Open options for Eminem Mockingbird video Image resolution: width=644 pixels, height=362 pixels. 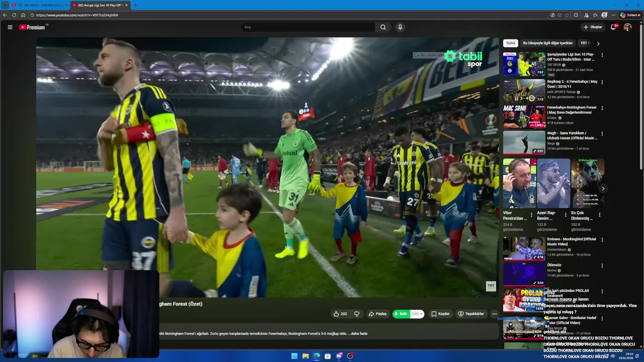602,240
